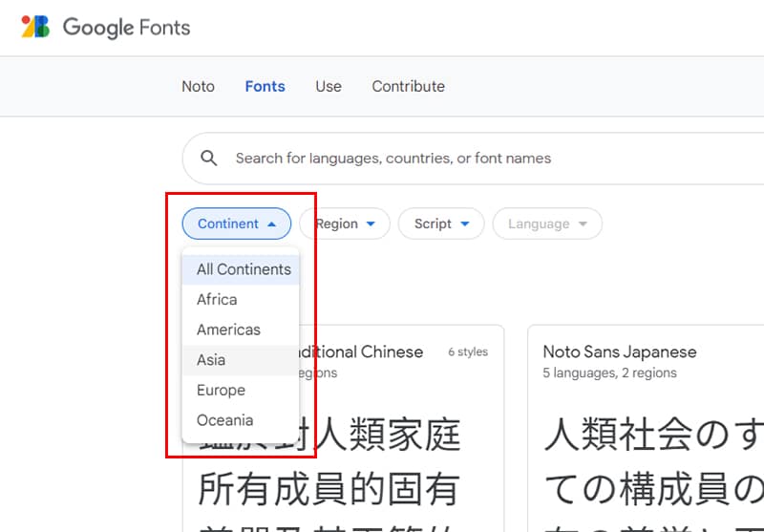Open the Language filter dropdown
This screenshot has width=764, height=532.
[x=547, y=223]
